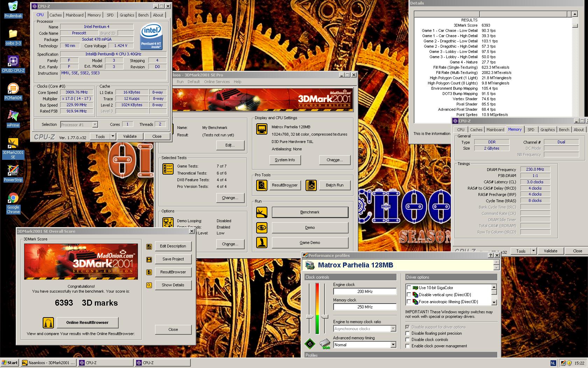
Task: Open the Processor #1 selection dropdown
Action: tap(95, 124)
